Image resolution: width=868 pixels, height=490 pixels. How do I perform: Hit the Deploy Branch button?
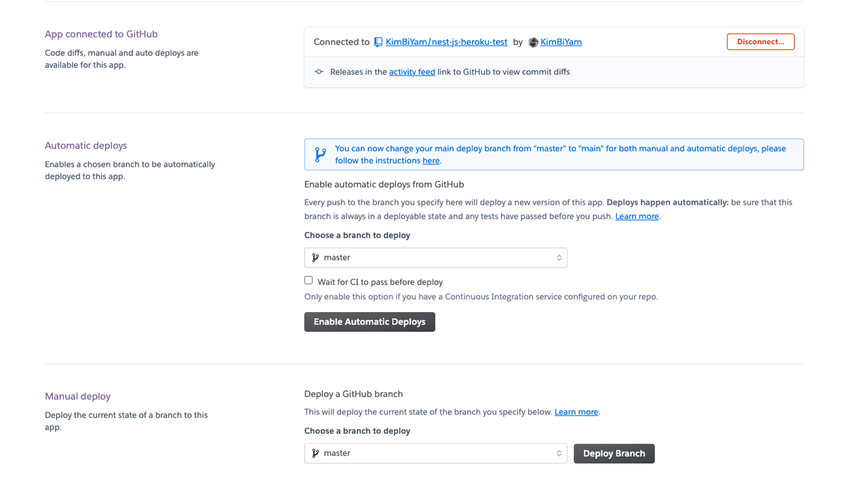click(614, 453)
